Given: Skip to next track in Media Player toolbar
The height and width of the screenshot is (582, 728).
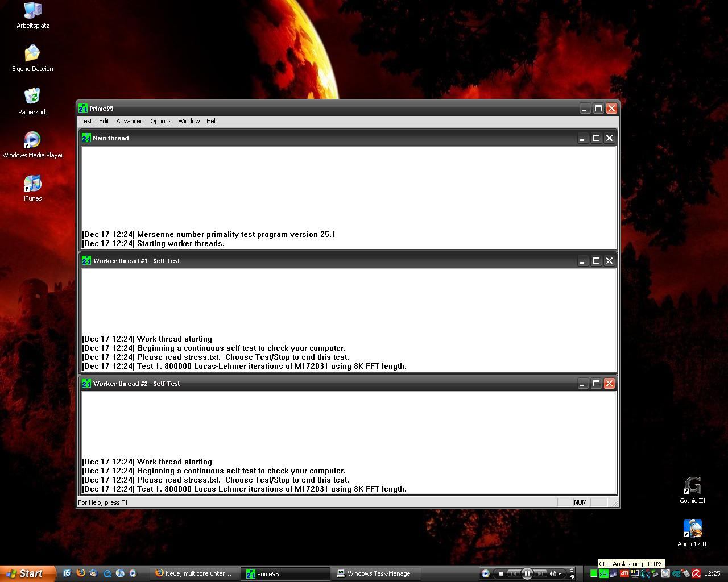Looking at the screenshot, I should (540, 573).
